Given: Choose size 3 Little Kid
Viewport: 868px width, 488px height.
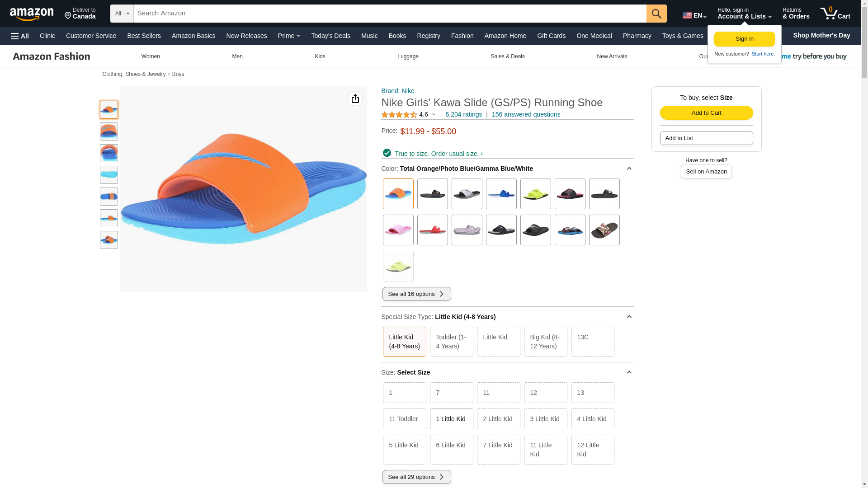Looking at the screenshot, I should tap(545, 419).
